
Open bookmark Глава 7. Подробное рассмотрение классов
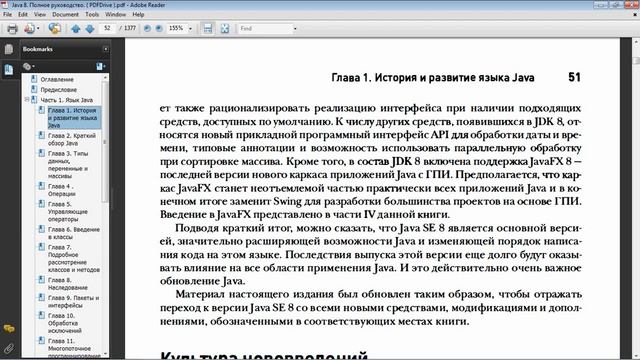[74, 258]
